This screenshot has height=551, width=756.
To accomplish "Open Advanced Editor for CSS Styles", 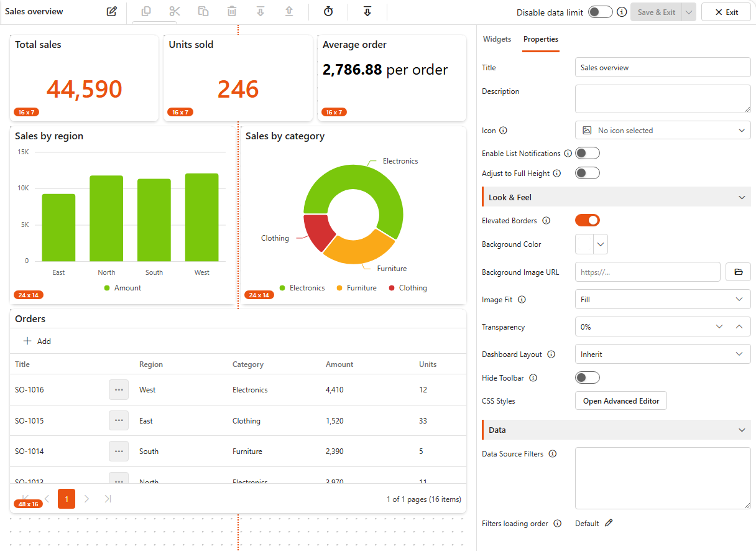I will [x=621, y=401].
